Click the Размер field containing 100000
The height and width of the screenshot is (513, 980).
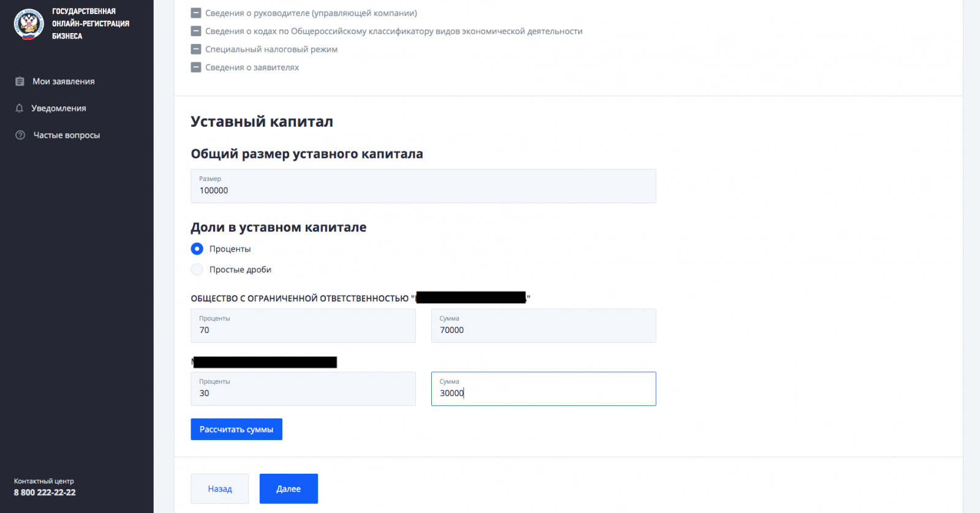(x=423, y=186)
